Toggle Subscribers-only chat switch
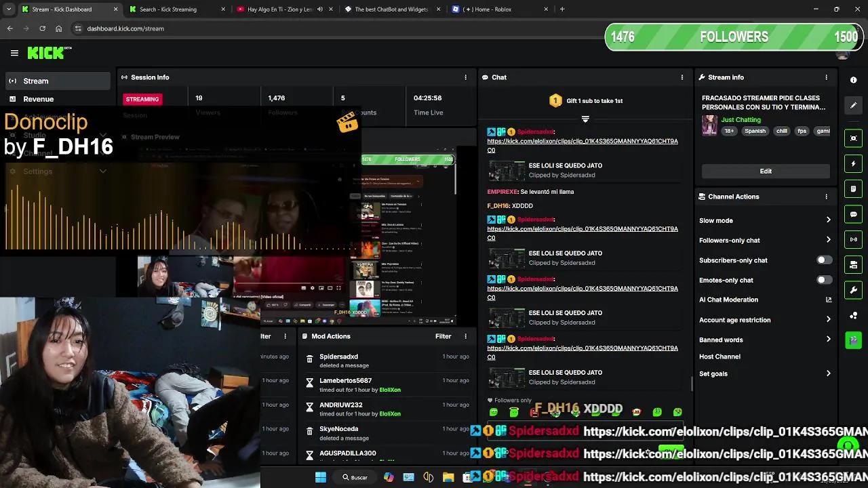The image size is (868, 488). coord(823,260)
